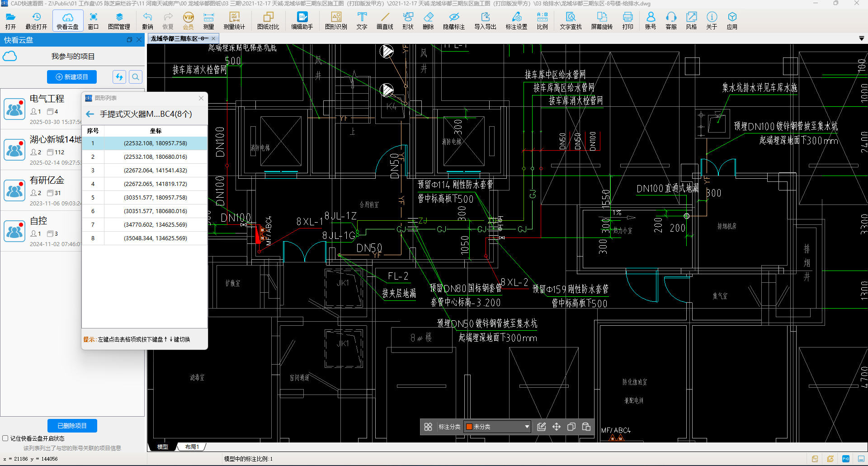Viewport: 868px width, 466px height.
Task: Expand the tab list arrow at top right
Action: coord(861,39)
